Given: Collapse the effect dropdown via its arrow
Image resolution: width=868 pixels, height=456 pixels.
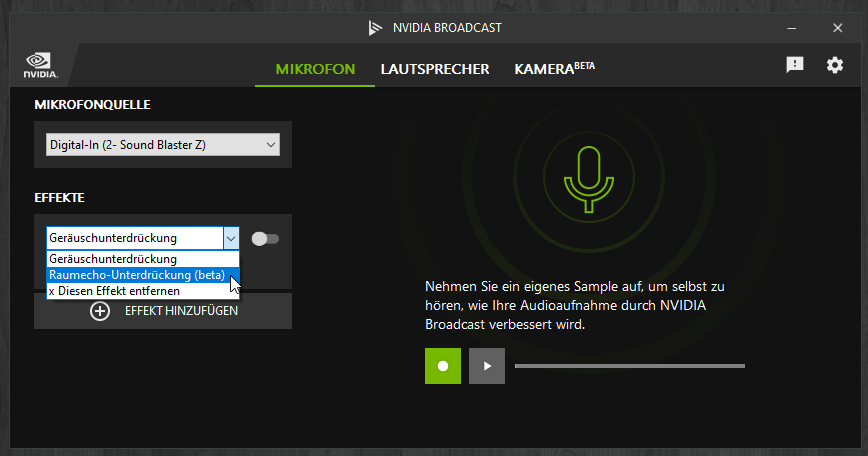Looking at the screenshot, I should (231, 239).
